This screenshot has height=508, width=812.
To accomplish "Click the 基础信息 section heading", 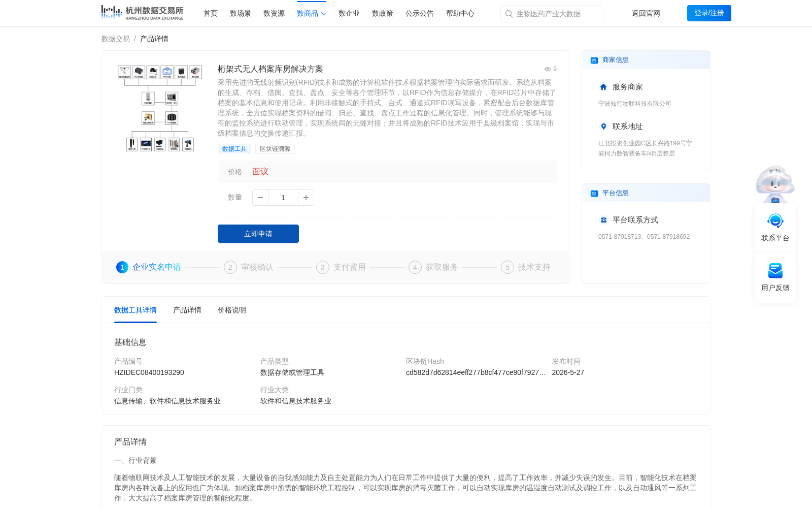I will (130, 342).
